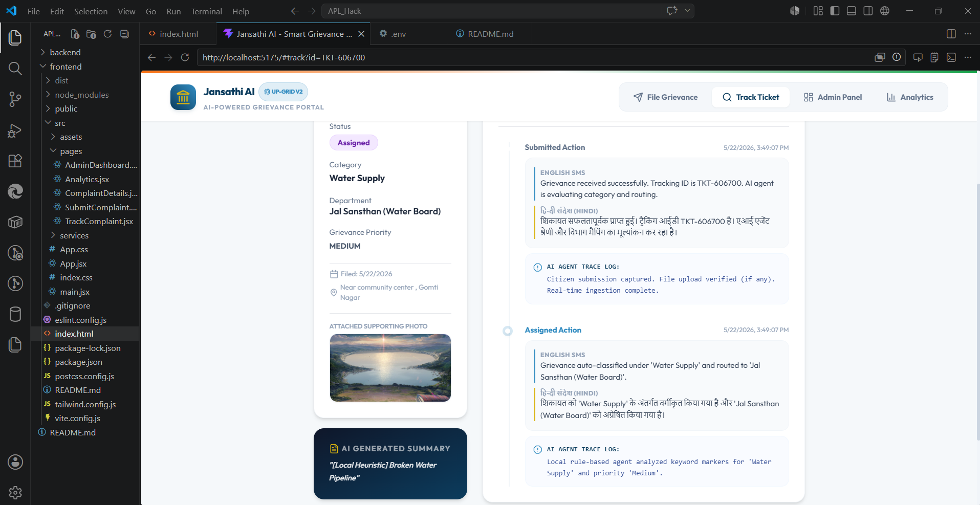
Task: Open the Source Control view
Action: [x=15, y=99]
